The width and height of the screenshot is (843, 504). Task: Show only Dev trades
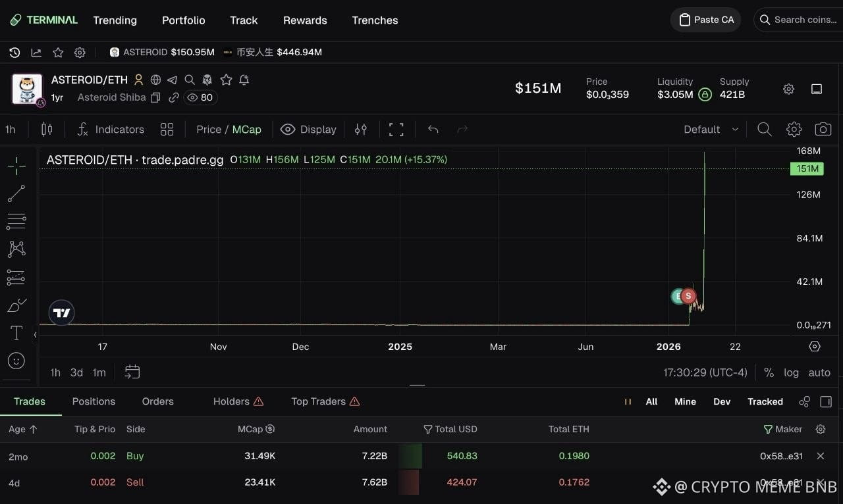click(722, 401)
